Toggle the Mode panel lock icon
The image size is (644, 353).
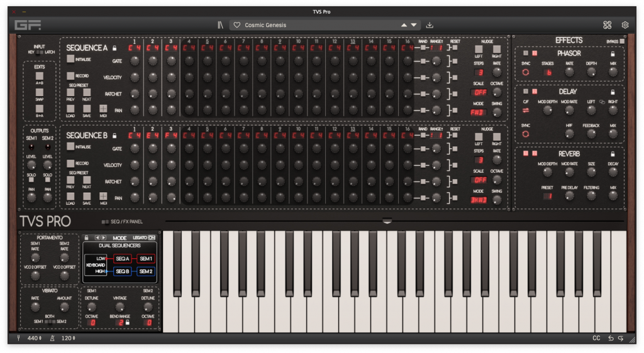tap(87, 238)
